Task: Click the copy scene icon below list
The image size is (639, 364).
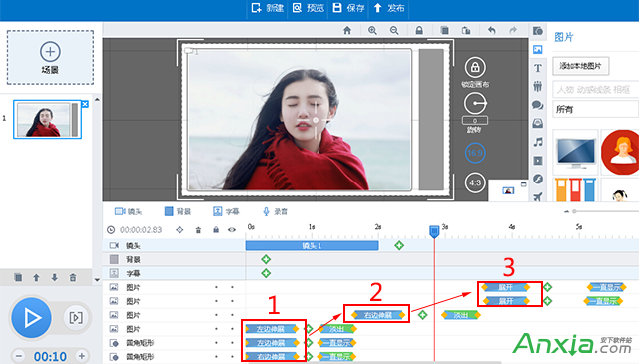Action: pyautogui.click(x=18, y=277)
